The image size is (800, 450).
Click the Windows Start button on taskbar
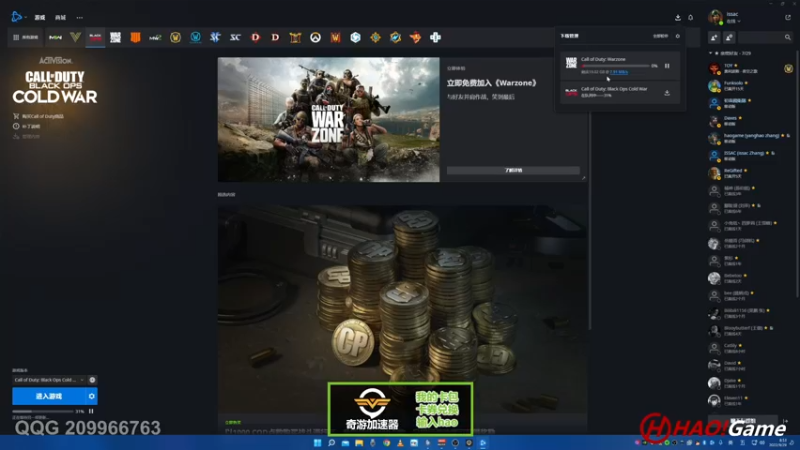(x=317, y=443)
